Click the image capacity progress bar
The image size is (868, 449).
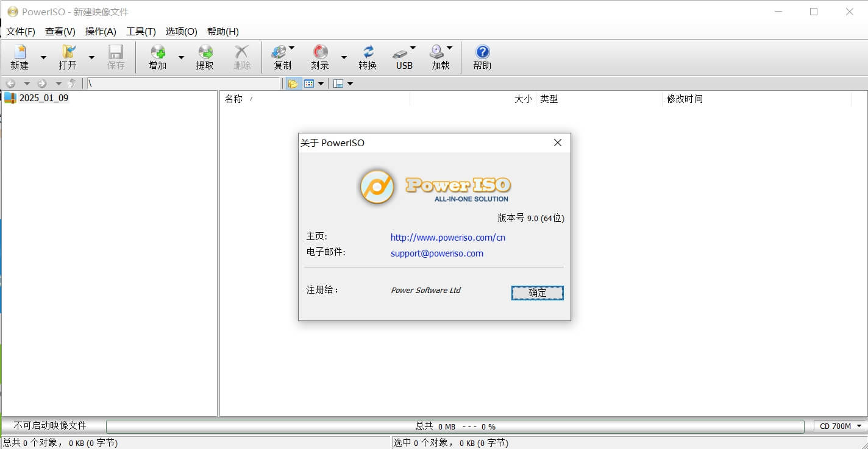455,426
